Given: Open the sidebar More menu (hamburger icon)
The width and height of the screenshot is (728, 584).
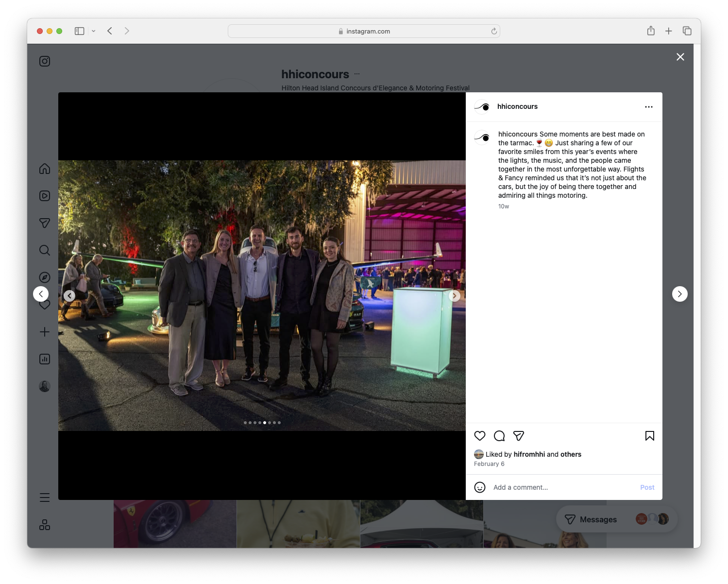Looking at the screenshot, I should (44, 497).
